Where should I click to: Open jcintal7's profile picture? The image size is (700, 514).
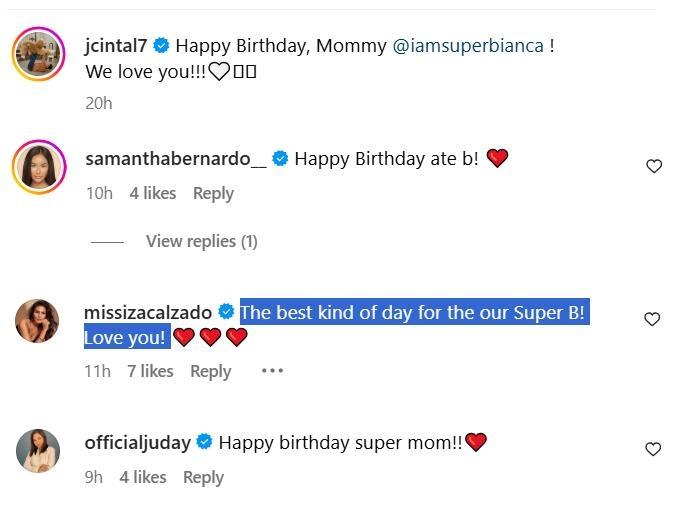pos(38,53)
